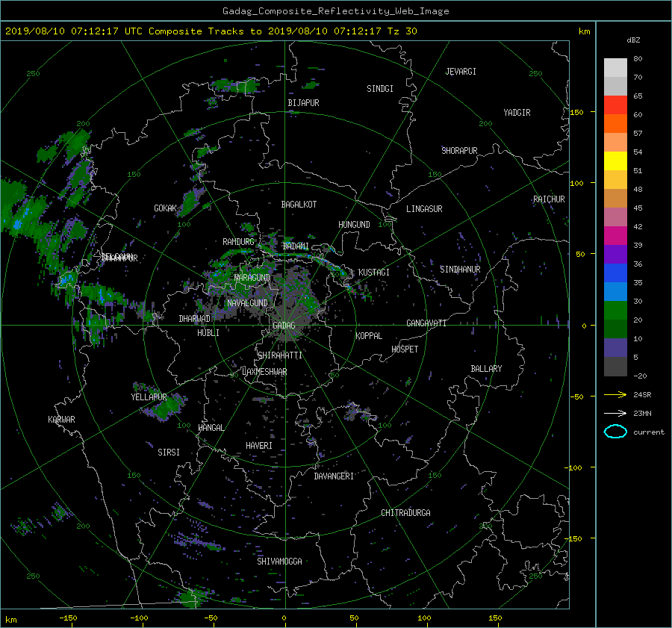The height and width of the screenshot is (628, 672).
Task: Click the blue 35 dBZ legend swatch
Action: [x=615, y=273]
